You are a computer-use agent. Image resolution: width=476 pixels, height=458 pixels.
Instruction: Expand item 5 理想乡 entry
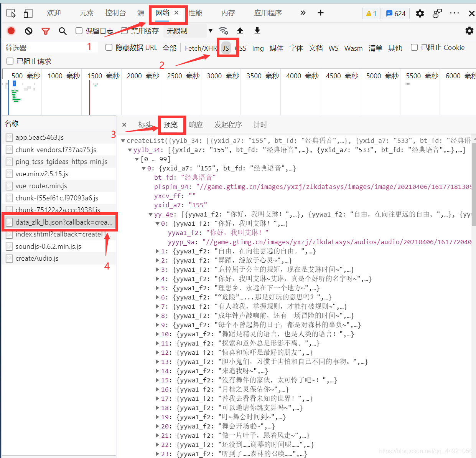point(158,288)
